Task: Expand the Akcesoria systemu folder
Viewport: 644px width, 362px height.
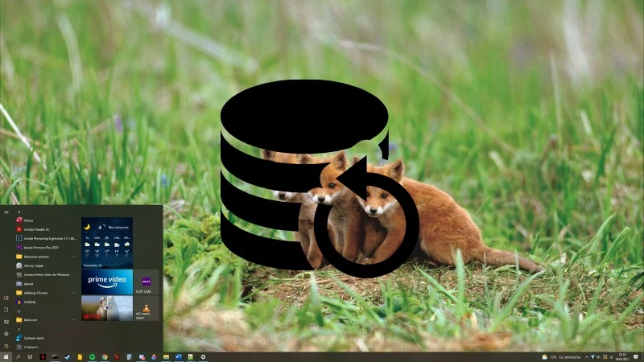Action: pos(45,257)
